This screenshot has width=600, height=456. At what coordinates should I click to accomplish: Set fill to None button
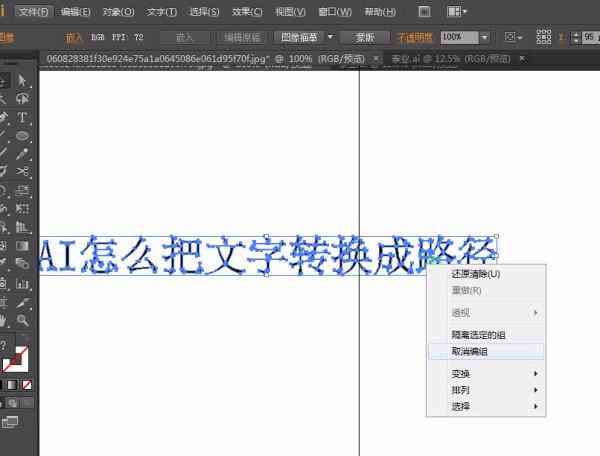point(26,385)
